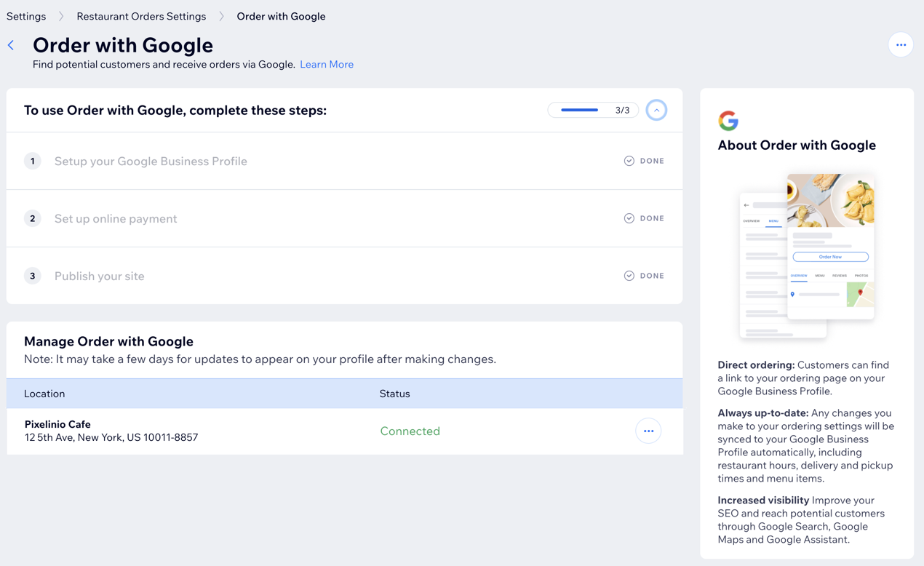Screen dimensions: 924x566
Task: Click the Done checkmark for Publish your site
Action: 629,276
